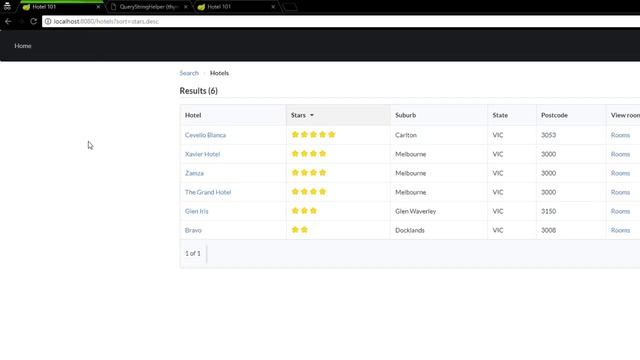Close the first Hotel 101 tab

[x=98, y=7]
